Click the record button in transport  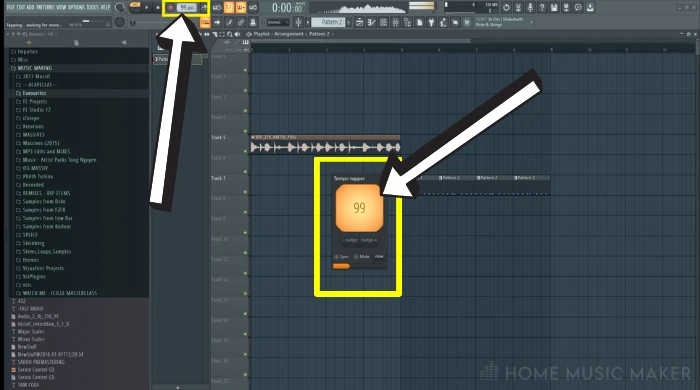[171, 8]
